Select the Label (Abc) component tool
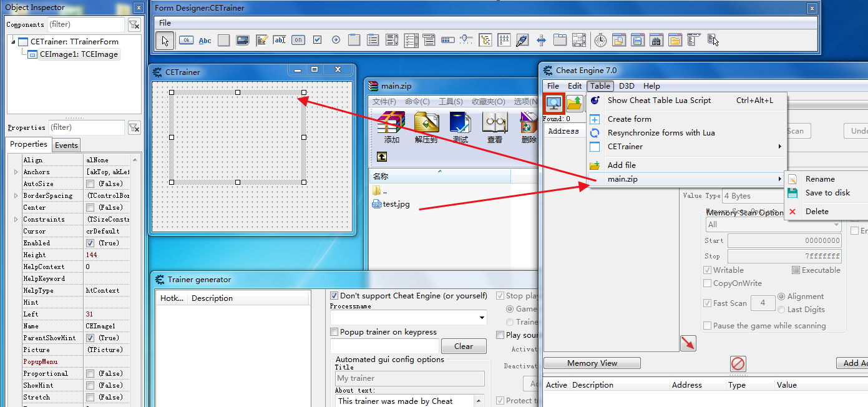 coord(205,41)
